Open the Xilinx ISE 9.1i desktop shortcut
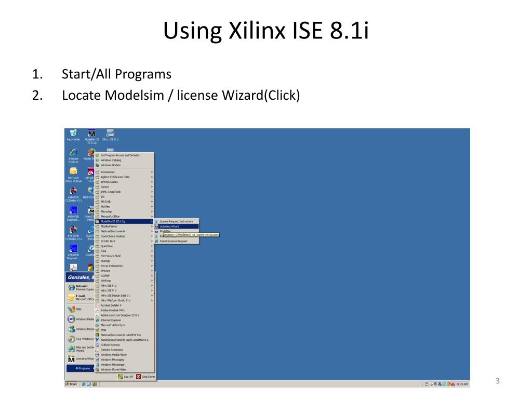 point(110,135)
